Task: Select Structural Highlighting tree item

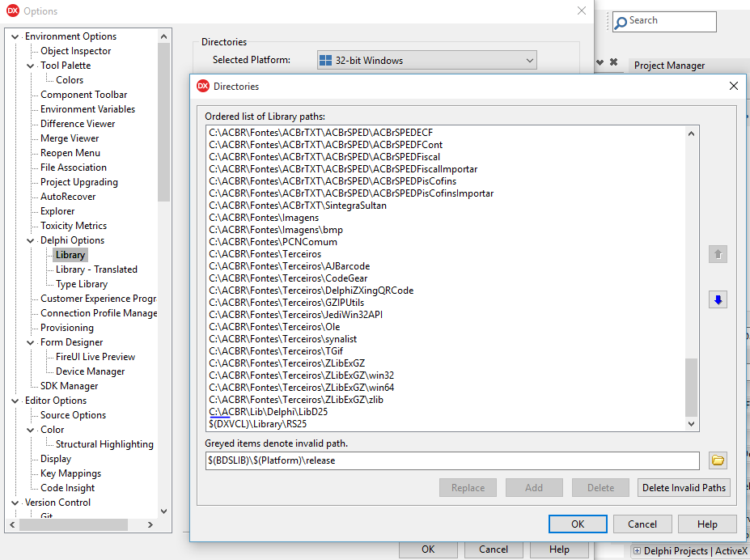Action: pyautogui.click(x=104, y=444)
